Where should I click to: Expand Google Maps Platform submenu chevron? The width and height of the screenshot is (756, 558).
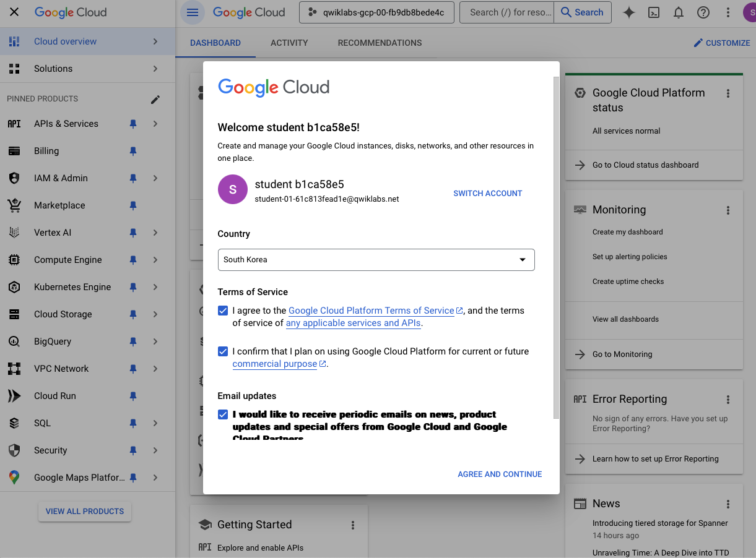point(155,478)
